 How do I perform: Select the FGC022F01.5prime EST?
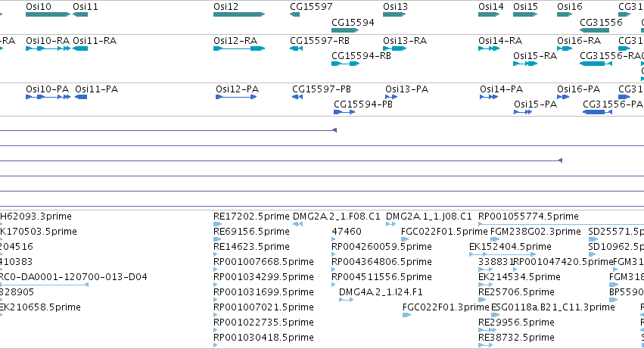405,239
